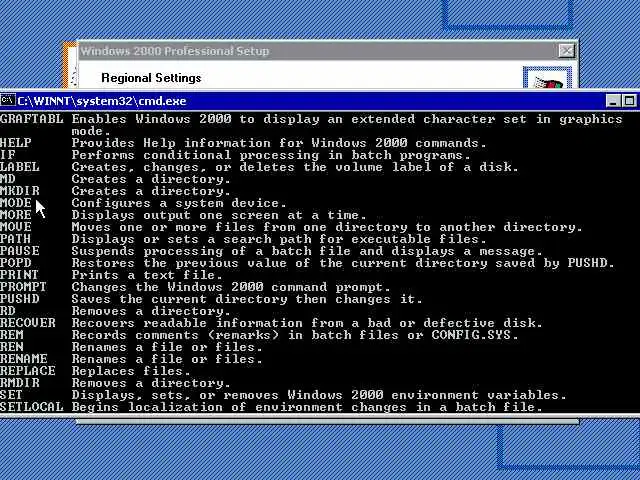Click "Replaces files." description

pyautogui.click(x=131, y=371)
